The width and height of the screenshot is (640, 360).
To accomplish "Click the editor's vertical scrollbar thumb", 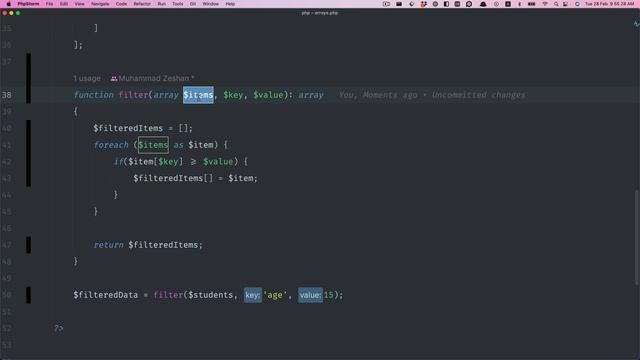I will pos(637,238).
